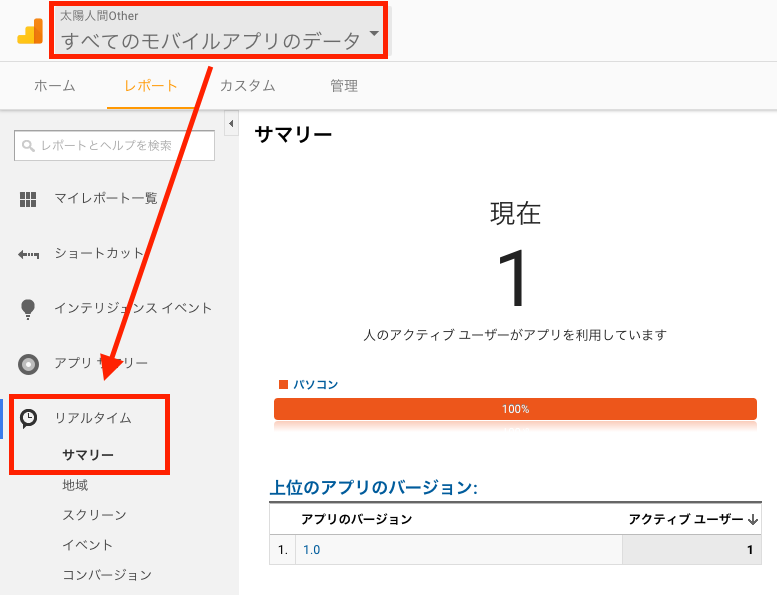
Task: Open the 地域 realtime report
Action: click(75, 485)
